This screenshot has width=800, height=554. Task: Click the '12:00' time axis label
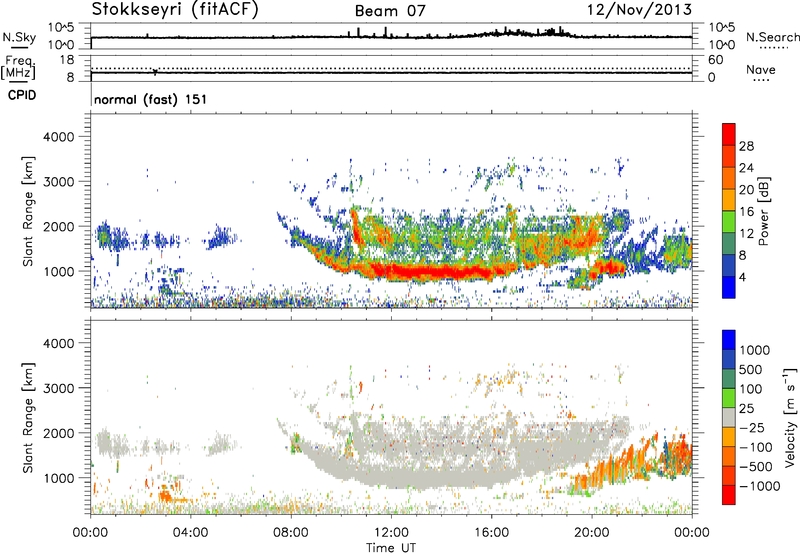tap(391, 533)
